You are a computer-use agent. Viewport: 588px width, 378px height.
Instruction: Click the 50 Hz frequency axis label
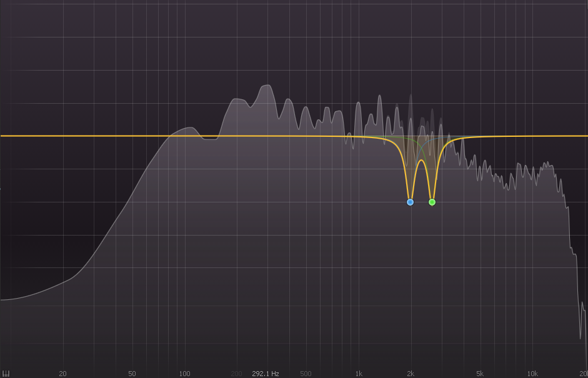click(x=132, y=374)
